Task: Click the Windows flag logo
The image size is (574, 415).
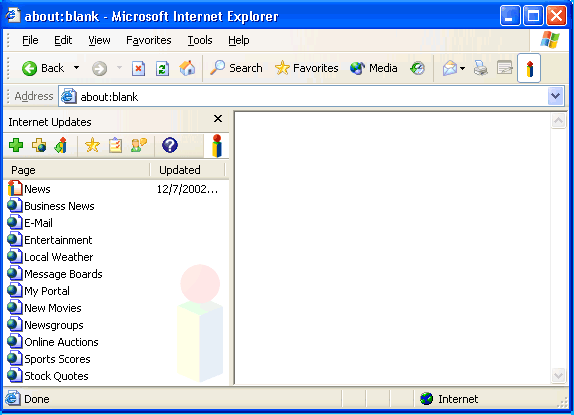Action: point(550,40)
